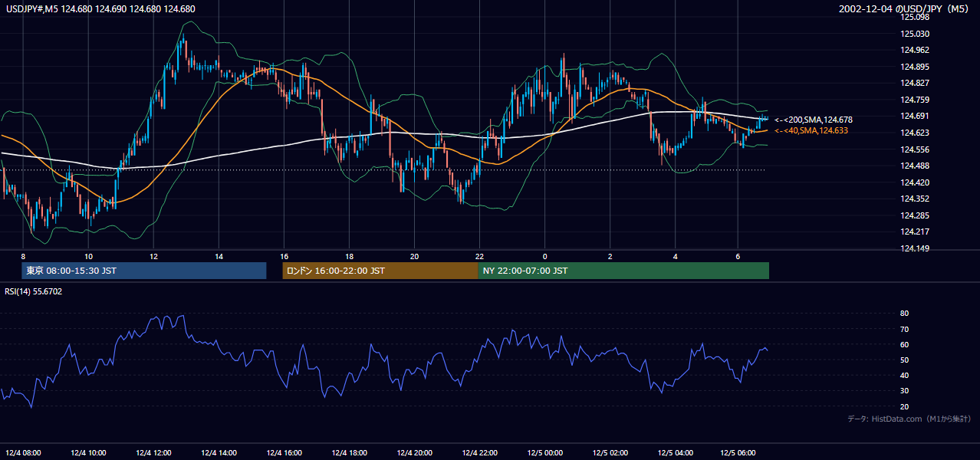This screenshot has height=460, width=980.
Task: Click the 12/5 06:00 time label
Action: (740, 452)
